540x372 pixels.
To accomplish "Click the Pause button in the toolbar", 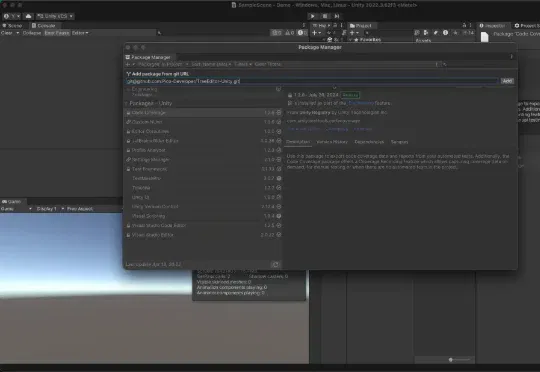I will pyautogui.click(x=325, y=16).
